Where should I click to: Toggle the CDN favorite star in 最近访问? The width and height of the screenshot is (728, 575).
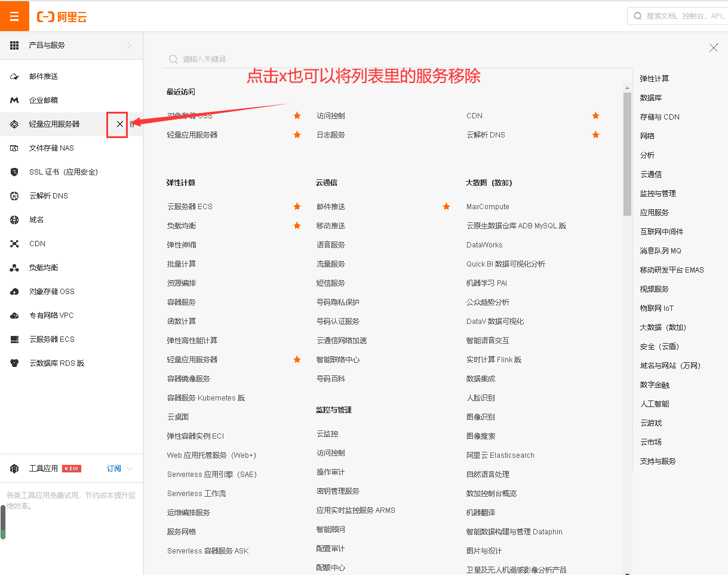click(595, 116)
